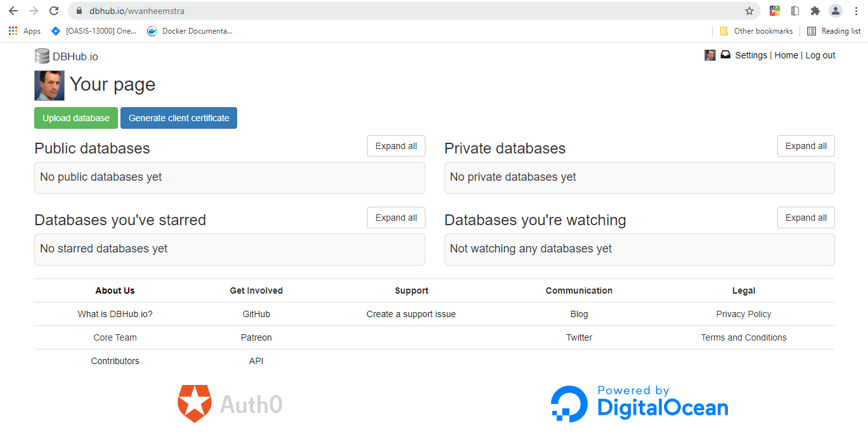The height and width of the screenshot is (437, 868).
Task: Click the 'Your page' heading
Action: click(112, 84)
